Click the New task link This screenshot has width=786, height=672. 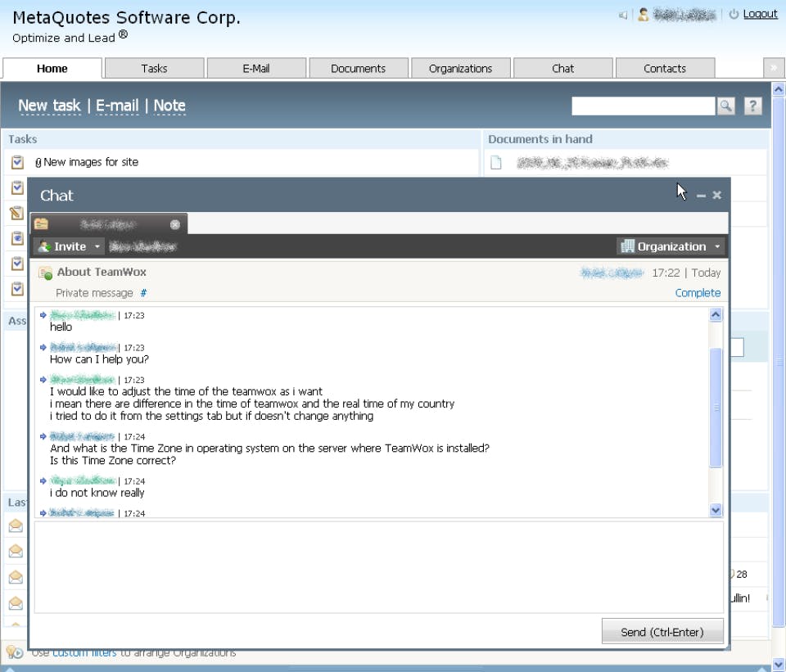point(49,106)
